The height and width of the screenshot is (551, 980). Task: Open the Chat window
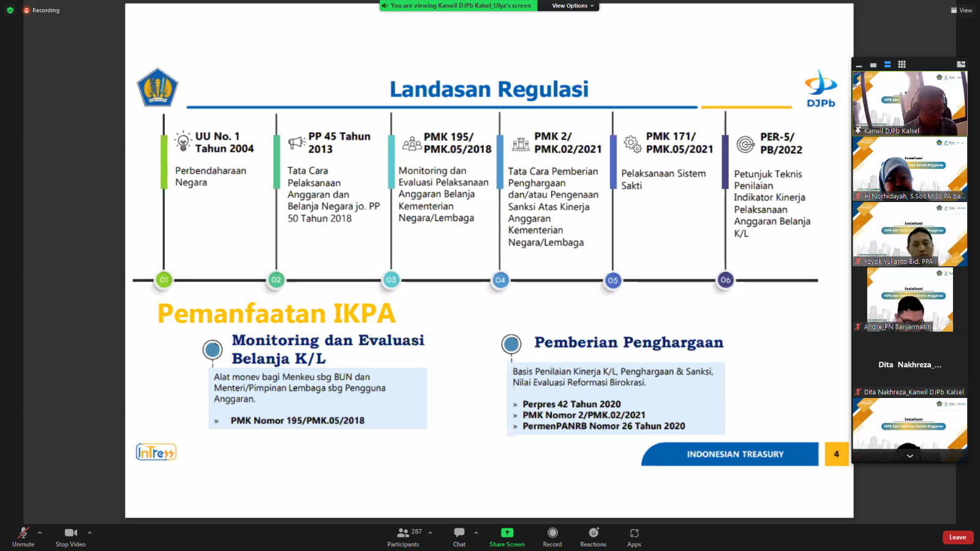click(459, 536)
